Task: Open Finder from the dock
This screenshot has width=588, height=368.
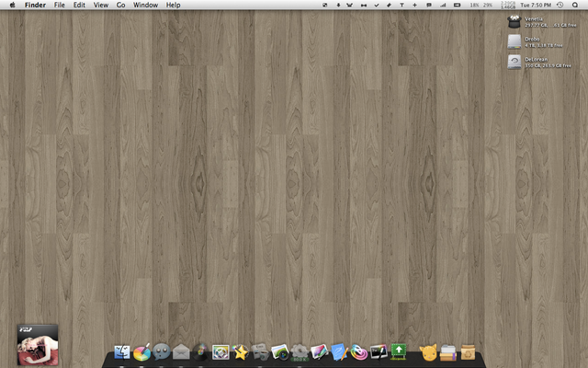Action: pos(122,351)
